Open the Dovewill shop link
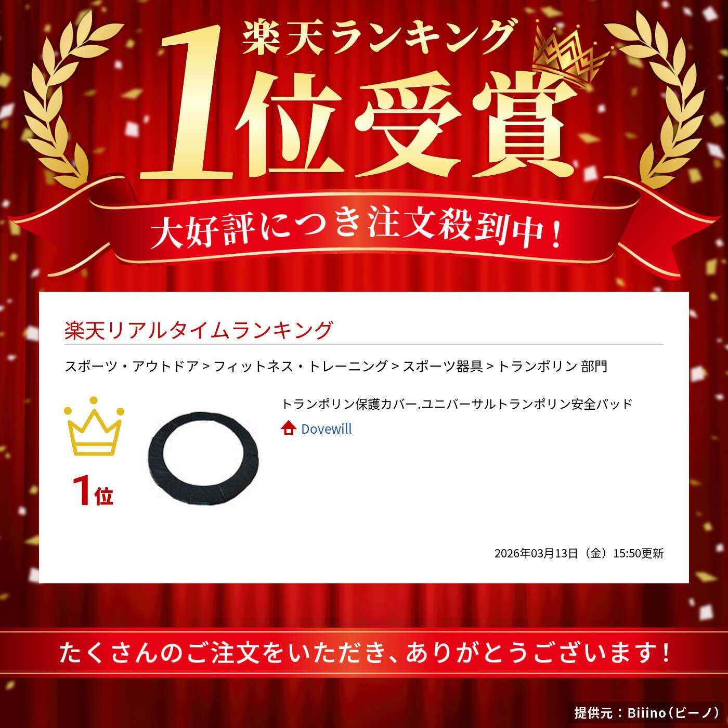This screenshot has width=728, height=728. click(x=327, y=429)
